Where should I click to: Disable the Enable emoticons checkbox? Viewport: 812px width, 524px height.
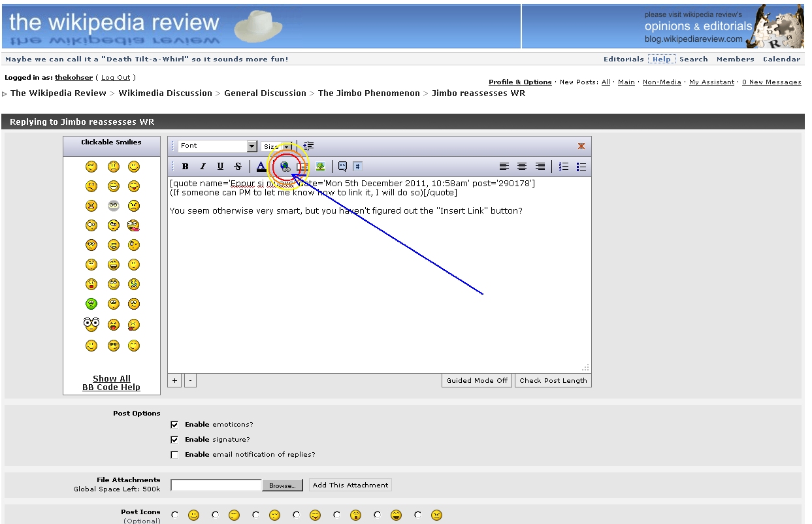174,425
